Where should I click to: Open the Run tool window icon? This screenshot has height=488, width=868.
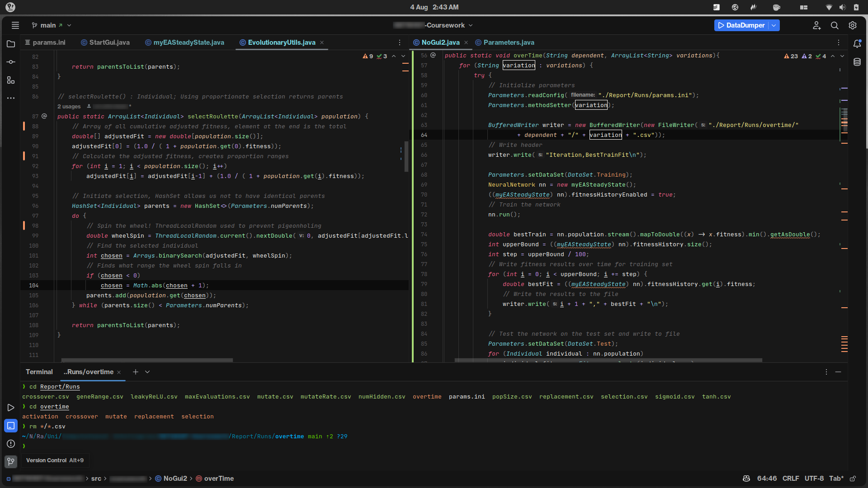(x=11, y=408)
